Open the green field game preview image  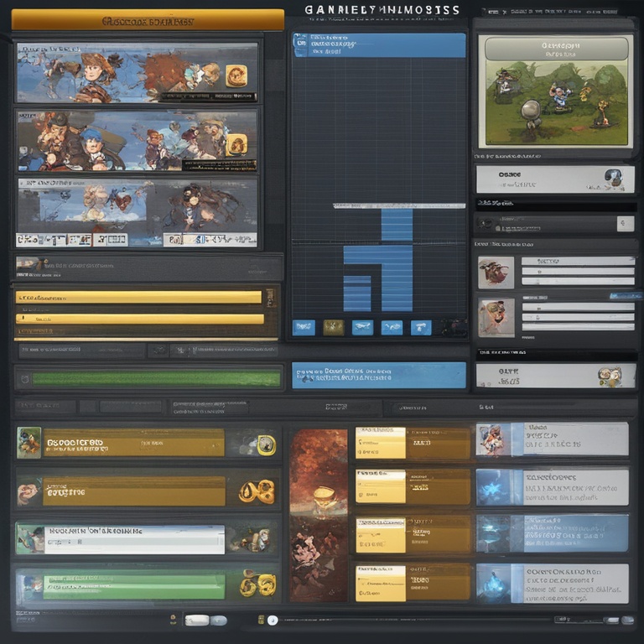pos(557,101)
